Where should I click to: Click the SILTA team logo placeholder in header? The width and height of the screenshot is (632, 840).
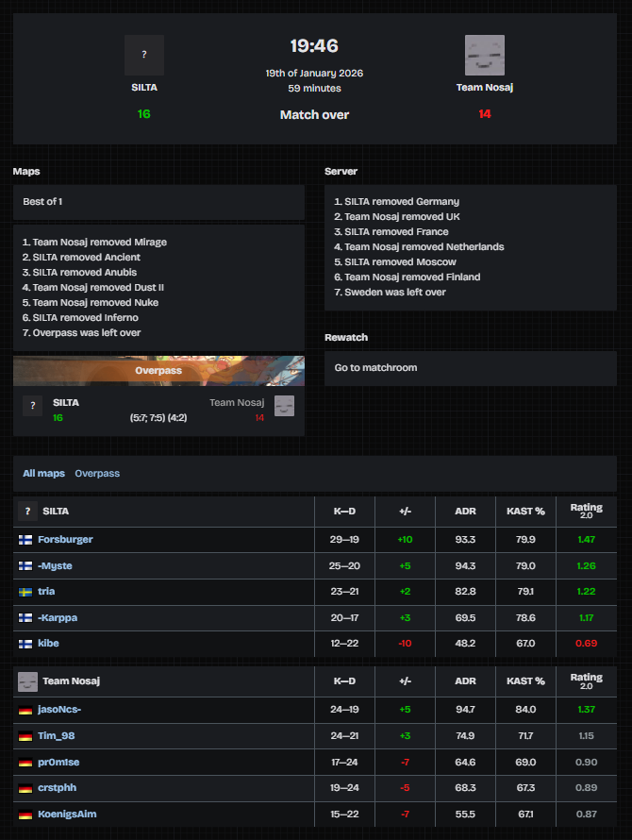[144, 55]
